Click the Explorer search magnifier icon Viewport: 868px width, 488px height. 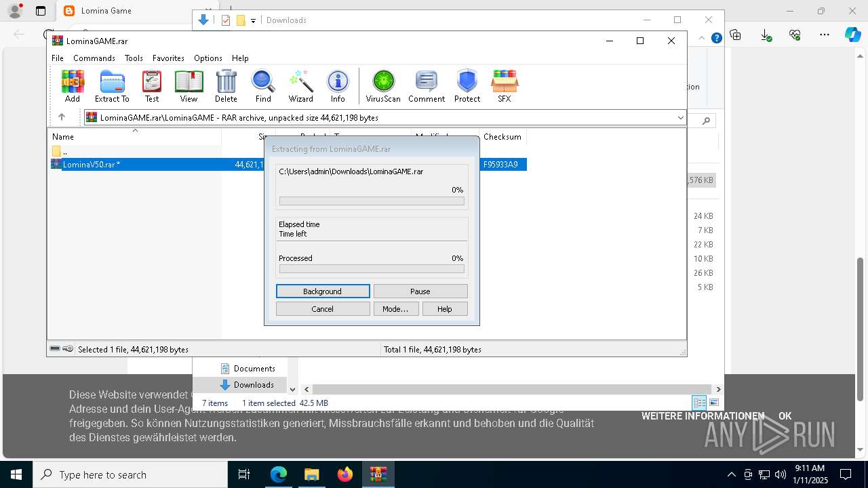pos(706,121)
